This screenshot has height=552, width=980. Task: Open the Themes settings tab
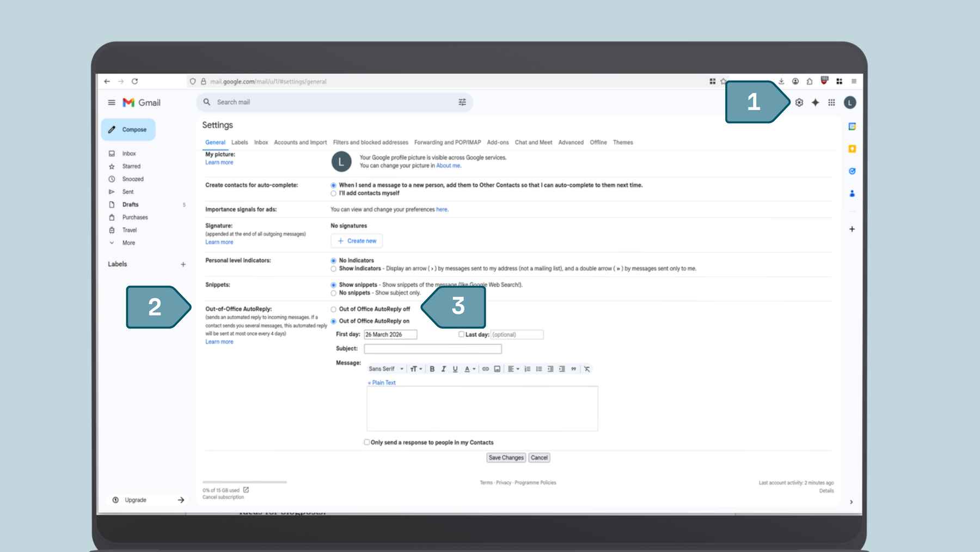623,142
